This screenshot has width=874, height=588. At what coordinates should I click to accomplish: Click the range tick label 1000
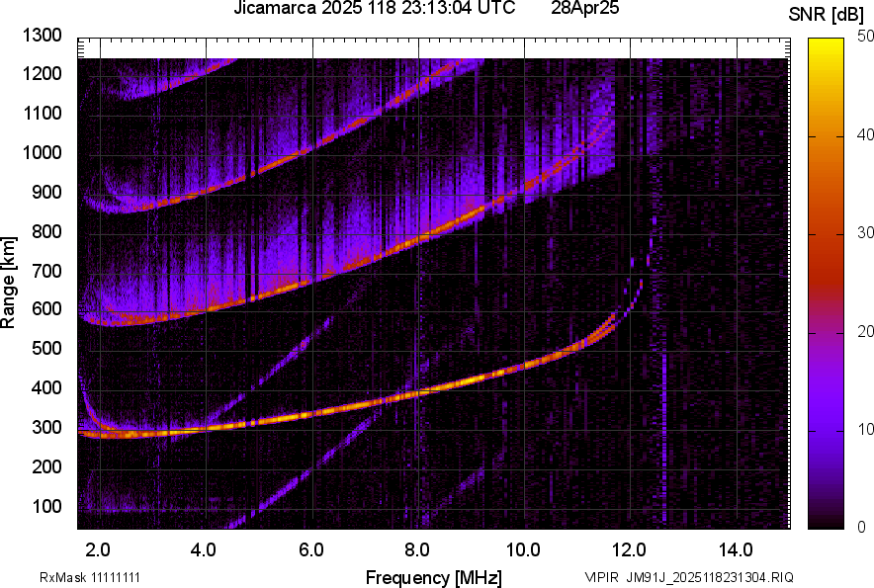pos(42,152)
